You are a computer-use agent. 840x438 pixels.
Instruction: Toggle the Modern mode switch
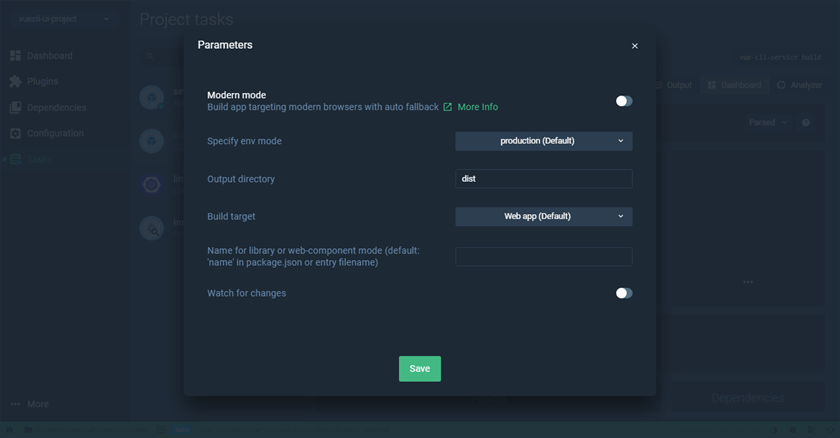pos(624,101)
